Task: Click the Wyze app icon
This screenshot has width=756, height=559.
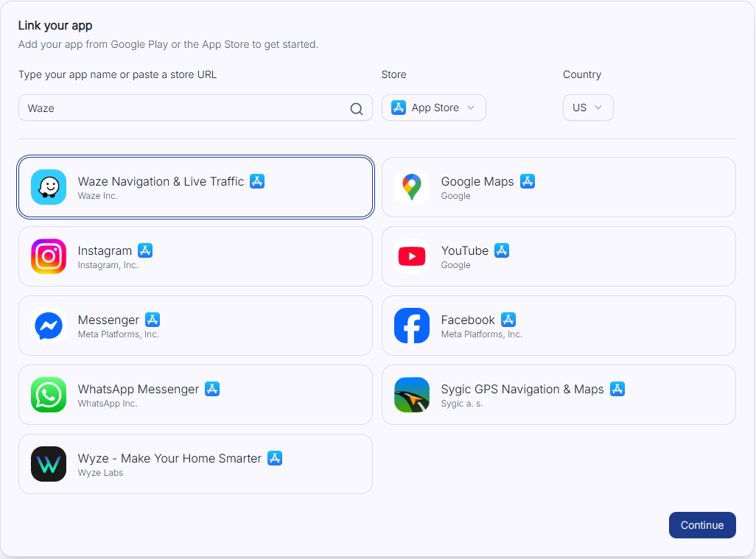Action: 49,464
